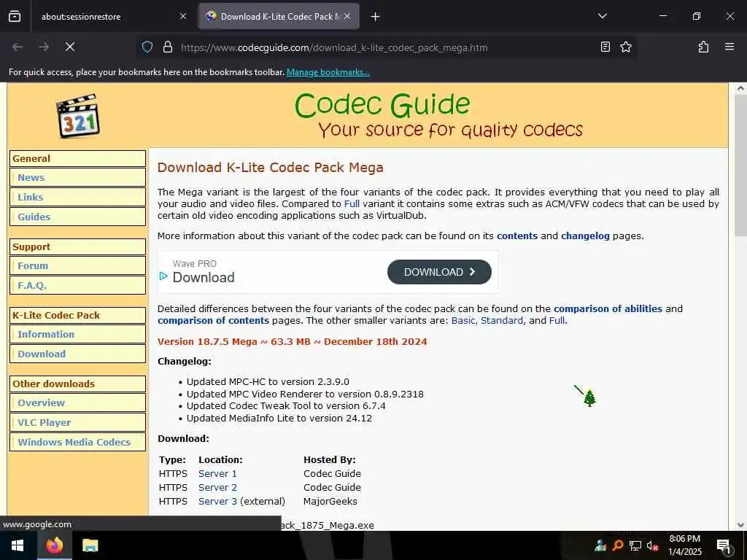Download from Server 2

pos(217,488)
